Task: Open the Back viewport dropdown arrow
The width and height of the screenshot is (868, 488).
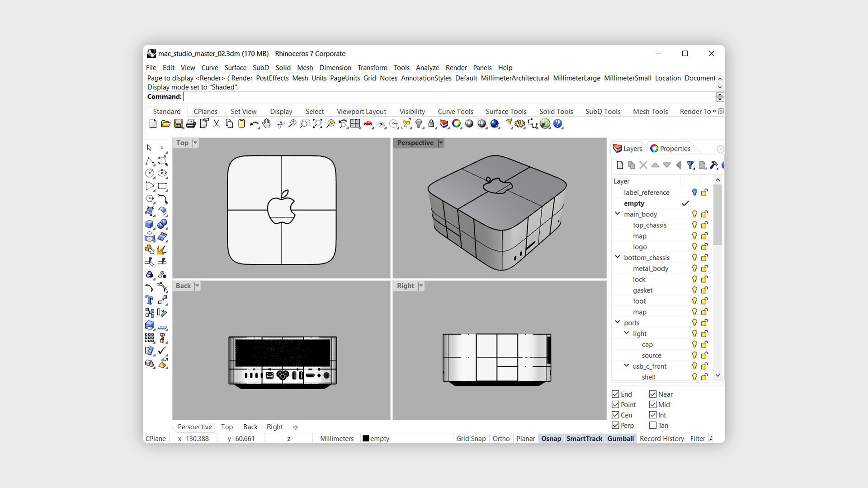Action: point(197,286)
